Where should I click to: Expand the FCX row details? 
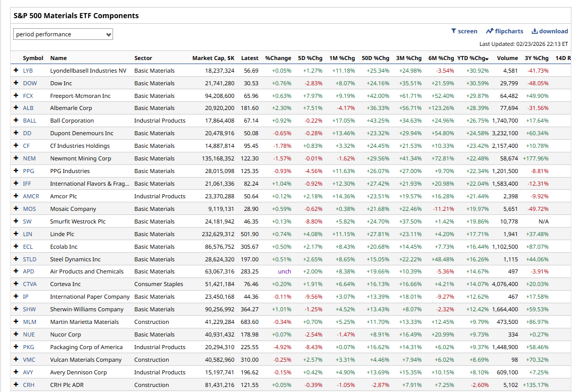tap(16, 96)
